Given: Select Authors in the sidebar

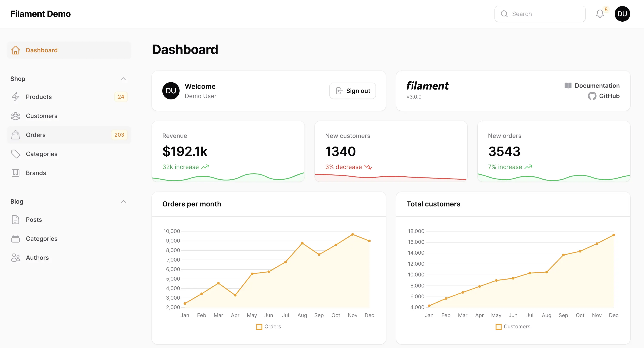Looking at the screenshot, I should 37,257.
